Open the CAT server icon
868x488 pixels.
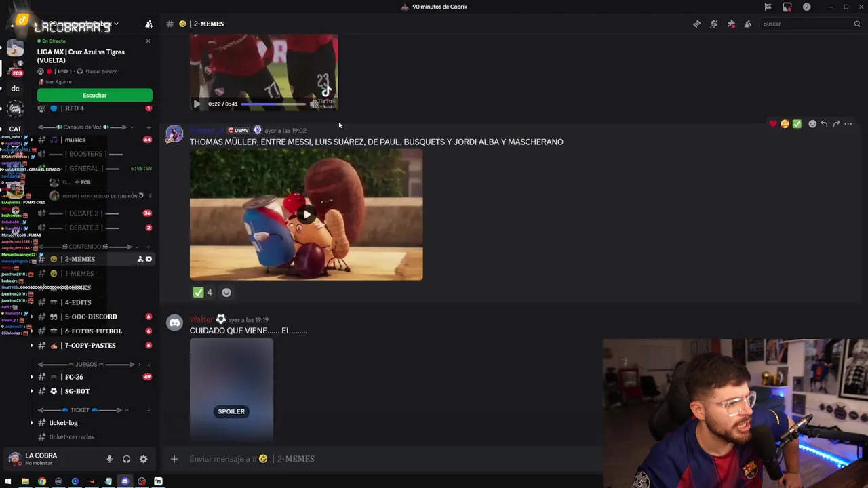click(x=15, y=129)
